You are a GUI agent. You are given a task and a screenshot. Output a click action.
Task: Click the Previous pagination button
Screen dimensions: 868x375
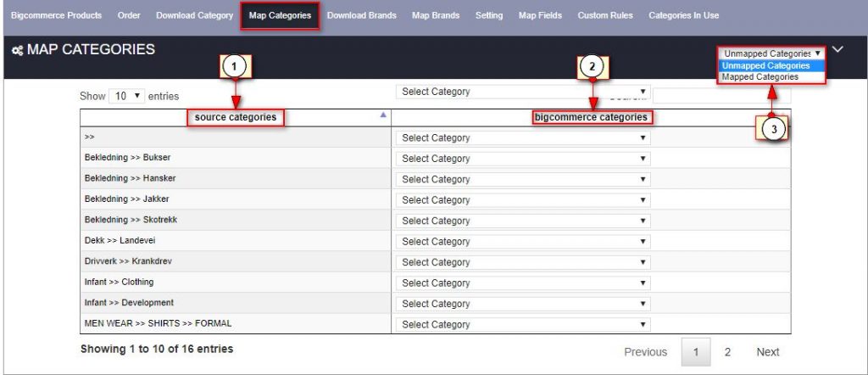(645, 352)
